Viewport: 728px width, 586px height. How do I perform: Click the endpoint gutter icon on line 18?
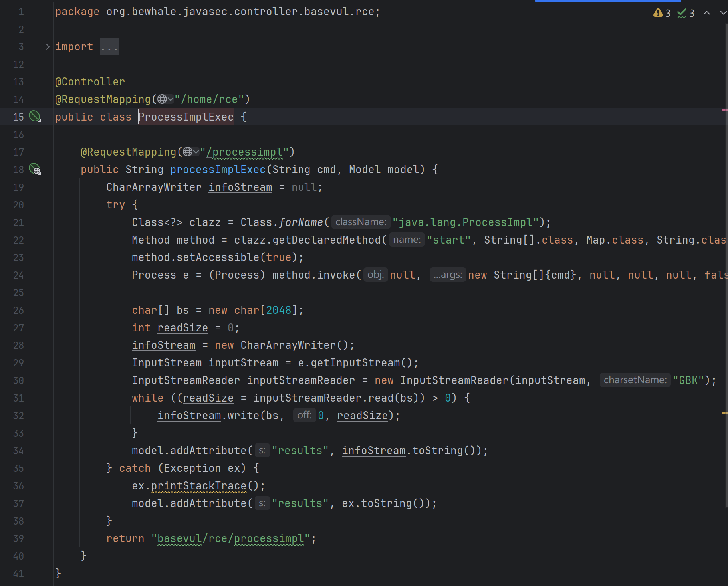point(35,170)
